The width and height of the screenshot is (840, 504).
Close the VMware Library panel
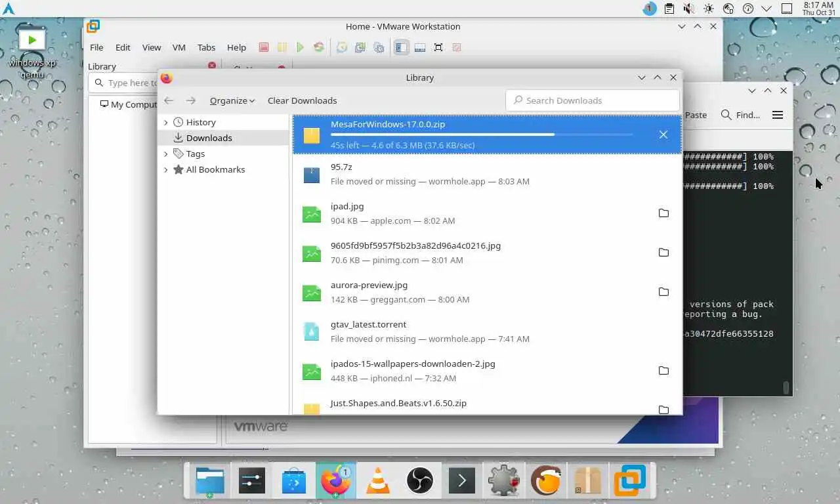point(212,66)
